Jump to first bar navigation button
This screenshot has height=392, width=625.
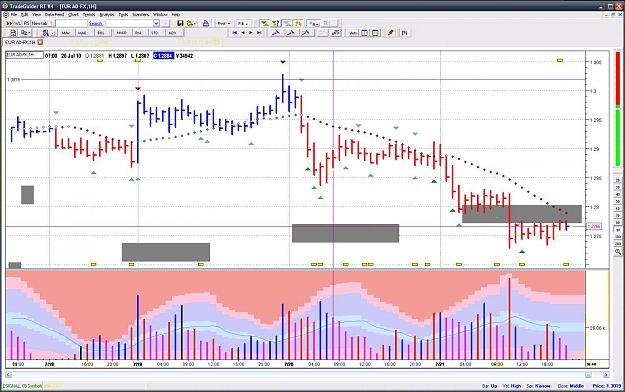tap(234, 33)
